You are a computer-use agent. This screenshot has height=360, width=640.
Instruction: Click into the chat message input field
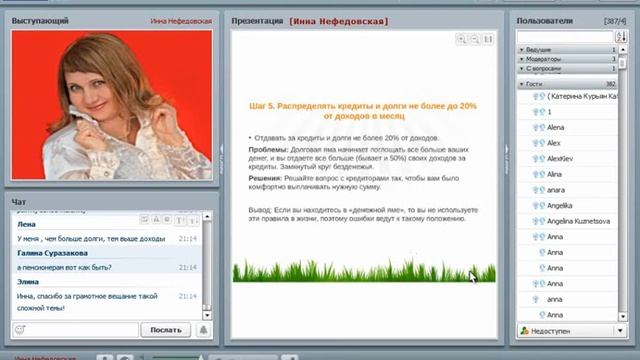pos(75,330)
